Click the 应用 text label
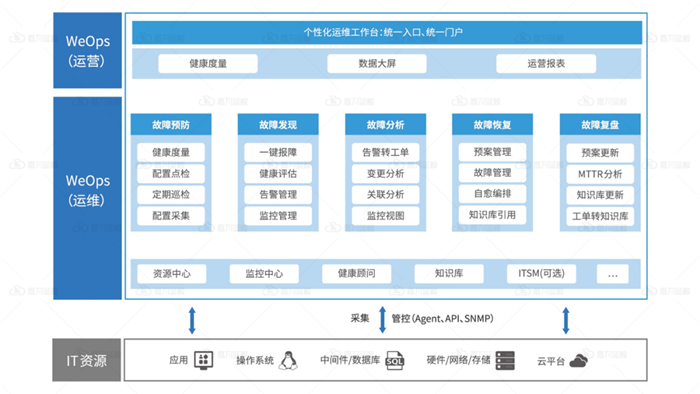Image resolution: width=700 pixels, height=394 pixels. click(179, 360)
